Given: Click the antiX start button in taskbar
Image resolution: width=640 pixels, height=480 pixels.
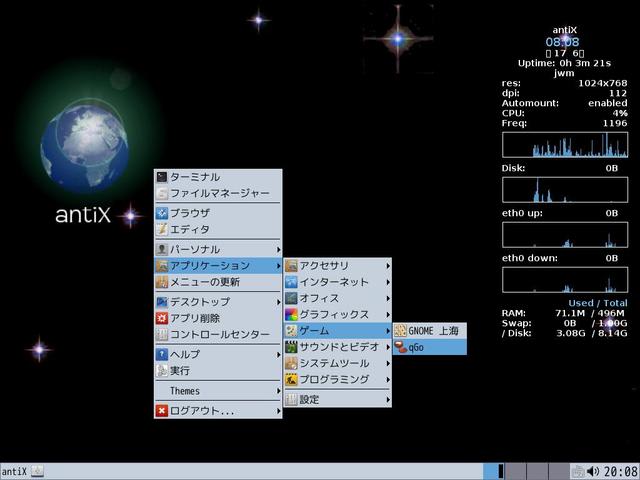Looking at the screenshot, I should [14, 471].
